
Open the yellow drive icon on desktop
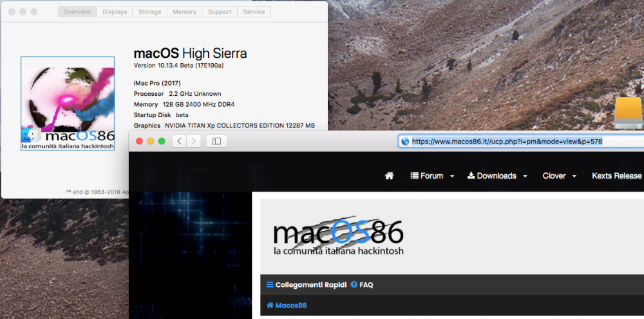click(x=629, y=113)
